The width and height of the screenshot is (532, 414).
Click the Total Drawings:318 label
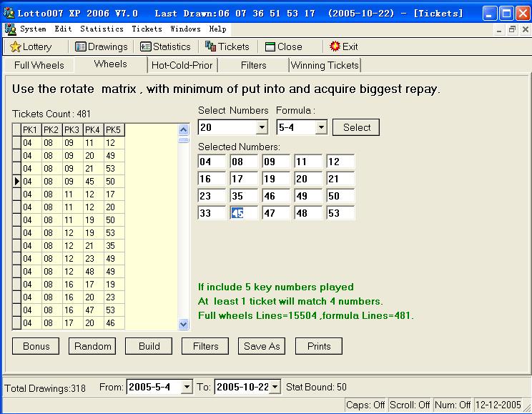45,388
